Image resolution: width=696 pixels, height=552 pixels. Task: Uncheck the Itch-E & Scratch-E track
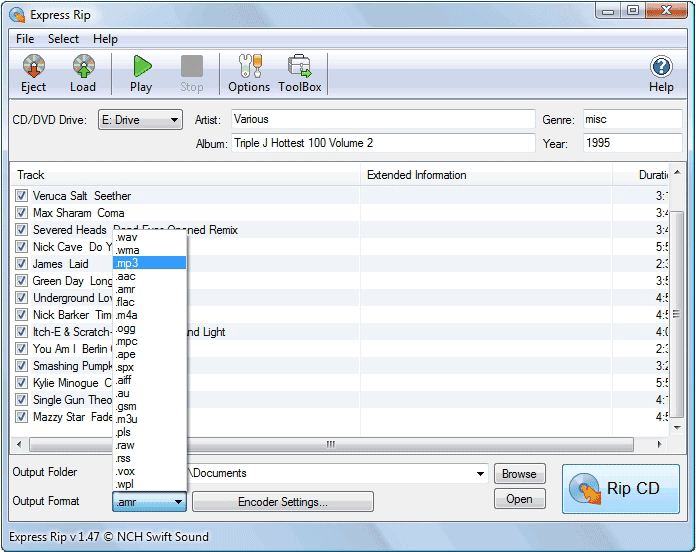[x=21, y=332]
